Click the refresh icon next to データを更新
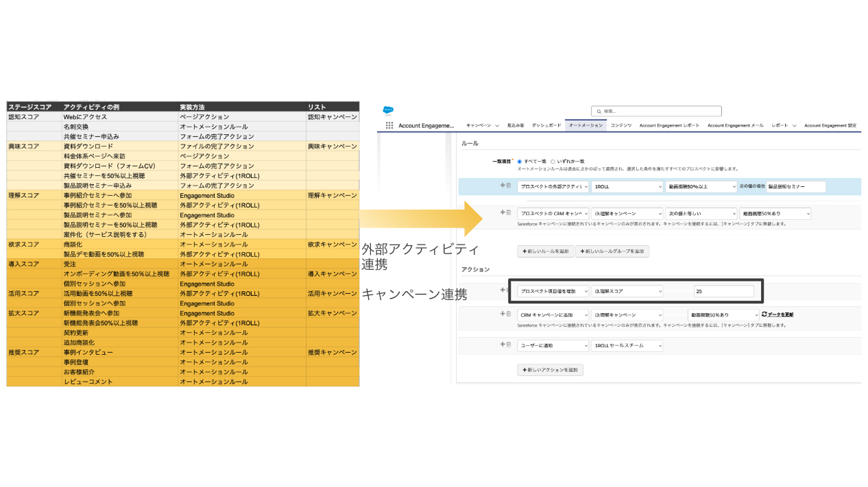The height and width of the screenshot is (487, 868). [763, 314]
